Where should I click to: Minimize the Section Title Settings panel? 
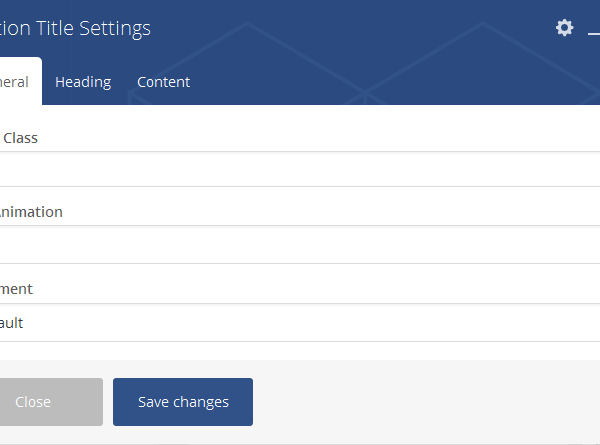(594, 30)
